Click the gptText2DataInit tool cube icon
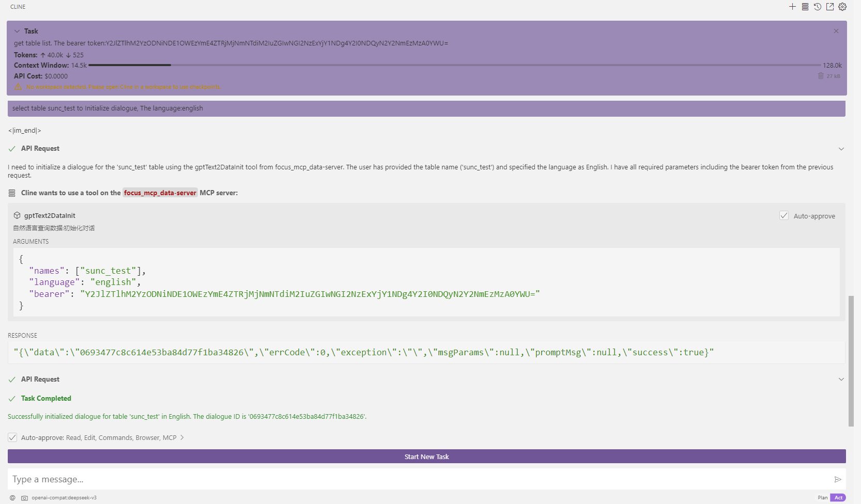861x504 pixels. tap(17, 215)
